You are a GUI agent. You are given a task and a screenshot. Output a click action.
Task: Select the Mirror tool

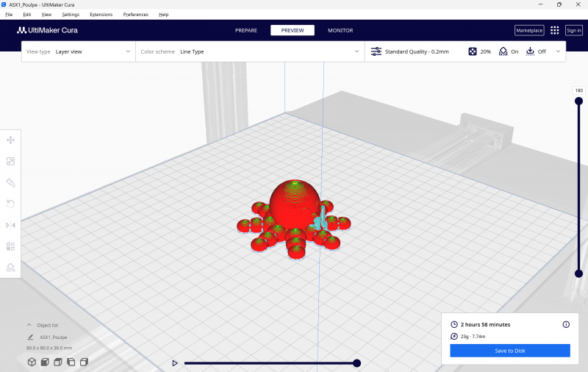pyautogui.click(x=10, y=225)
